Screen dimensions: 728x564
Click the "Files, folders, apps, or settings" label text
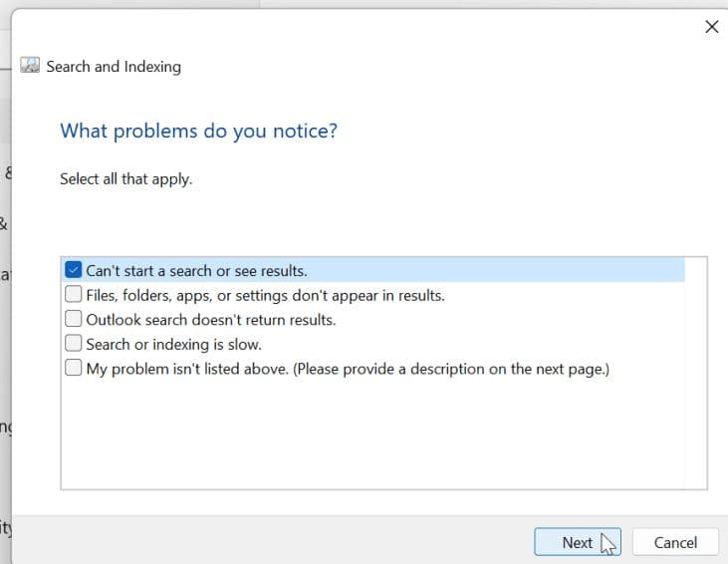click(x=265, y=295)
